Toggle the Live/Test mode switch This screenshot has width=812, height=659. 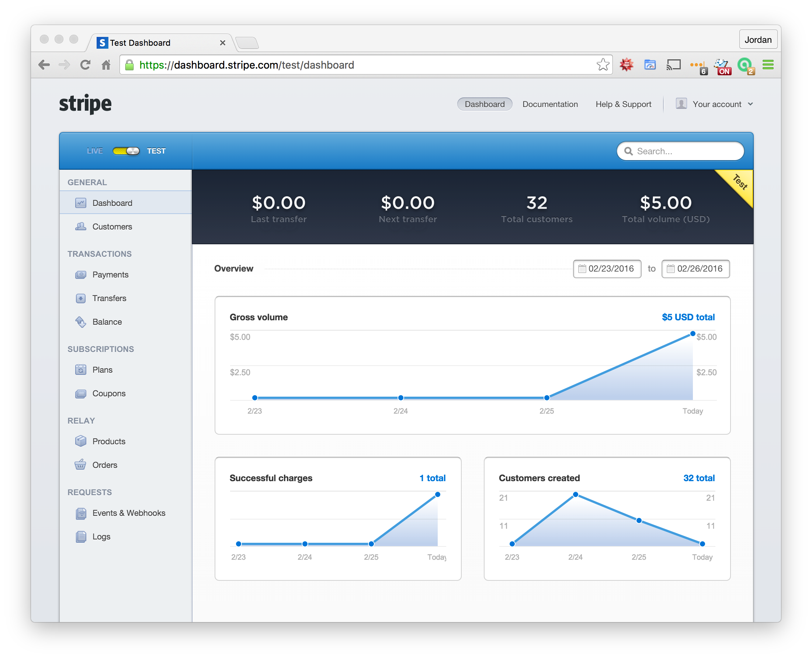point(126,151)
